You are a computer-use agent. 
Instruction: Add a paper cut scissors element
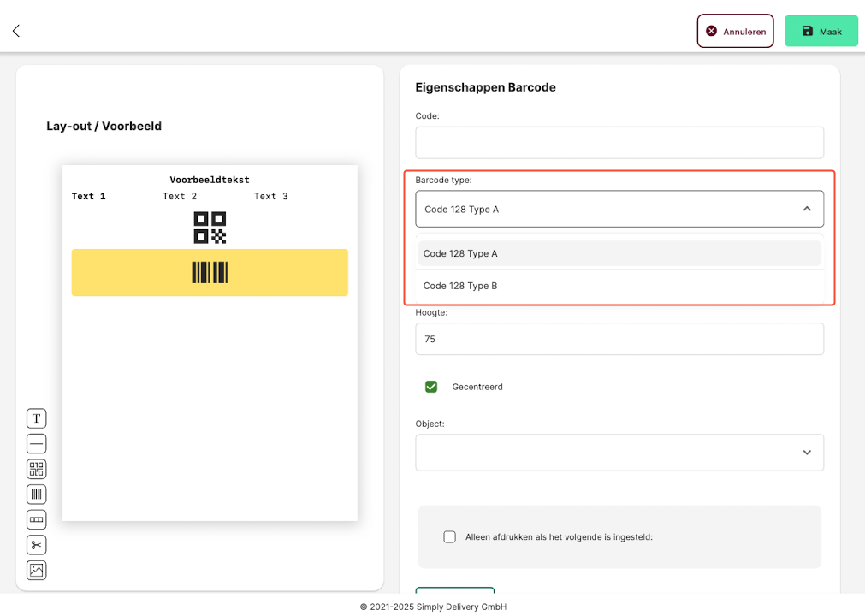tap(37, 545)
